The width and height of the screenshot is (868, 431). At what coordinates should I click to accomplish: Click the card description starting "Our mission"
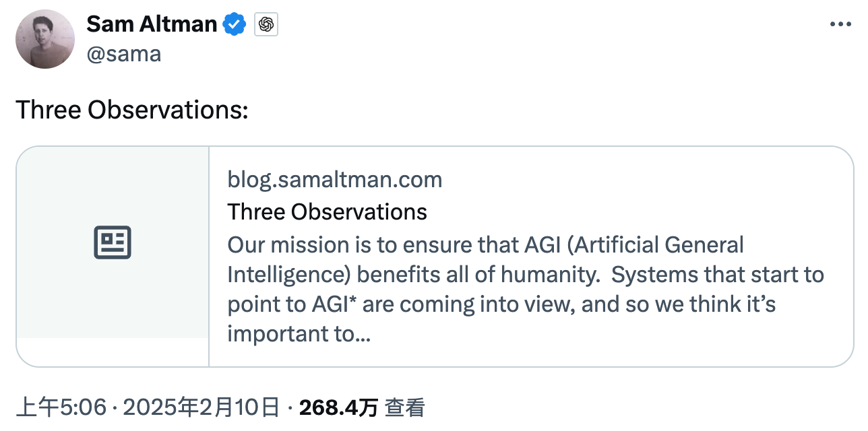coord(526,288)
